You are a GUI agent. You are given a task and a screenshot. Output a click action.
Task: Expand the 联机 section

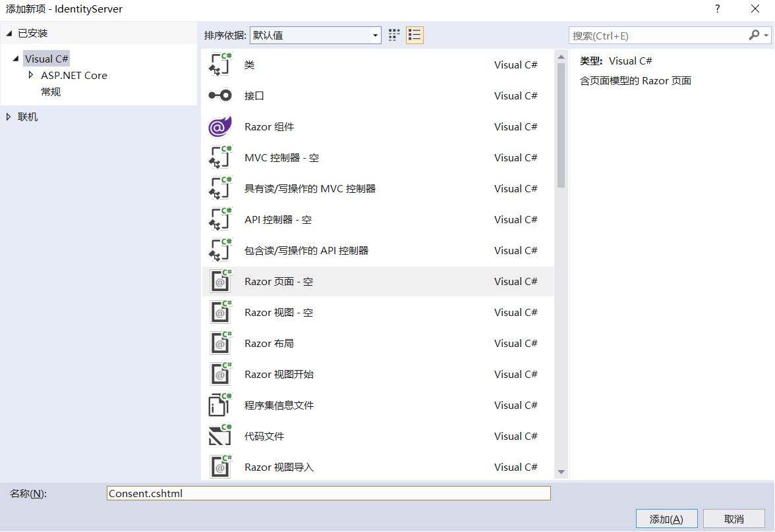[x=9, y=117]
